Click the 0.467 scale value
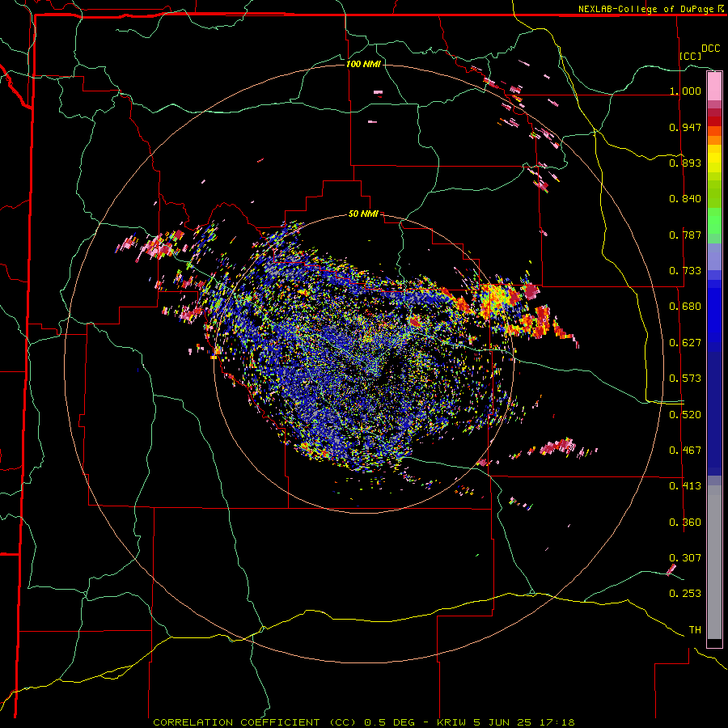 685,451
